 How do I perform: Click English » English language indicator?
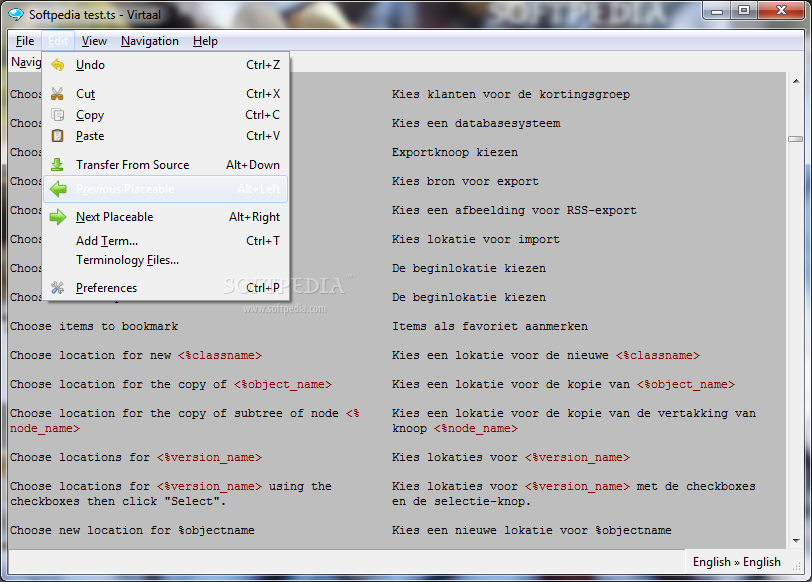(x=736, y=562)
